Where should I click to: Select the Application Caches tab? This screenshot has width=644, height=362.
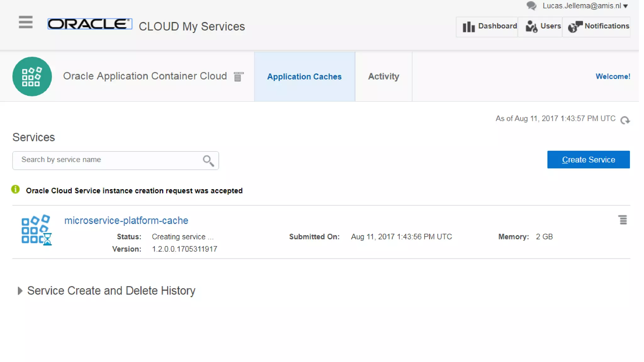304,76
